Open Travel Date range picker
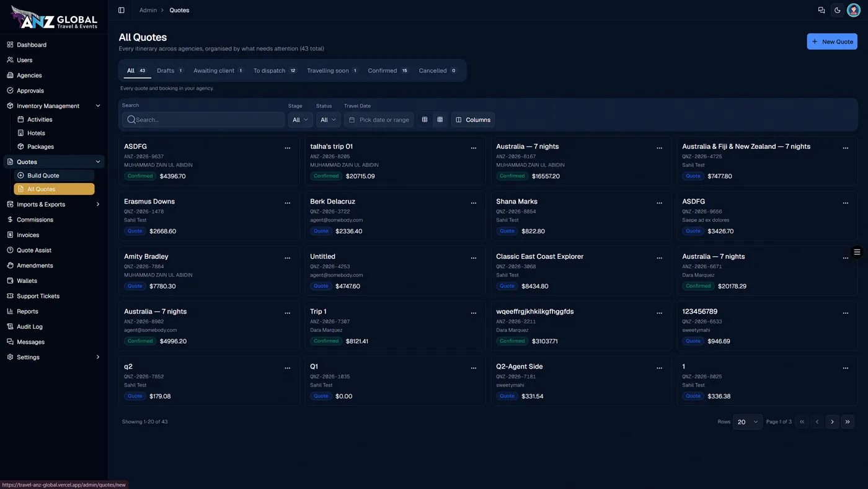Viewport: 868px width, 489px height. click(x=379, y=120)
